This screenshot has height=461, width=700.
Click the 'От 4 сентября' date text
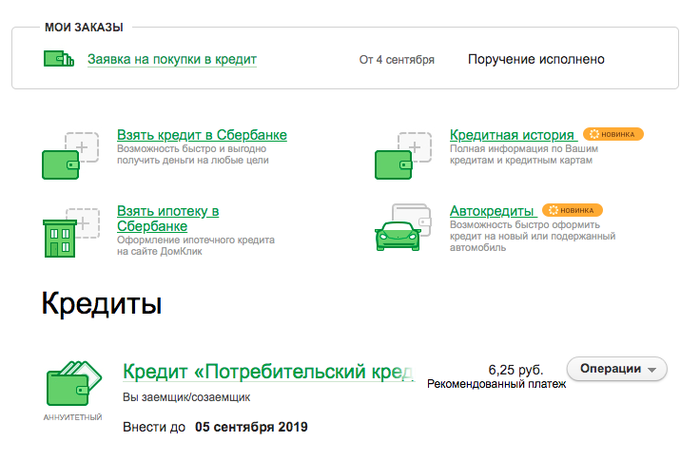click(396, 60)
